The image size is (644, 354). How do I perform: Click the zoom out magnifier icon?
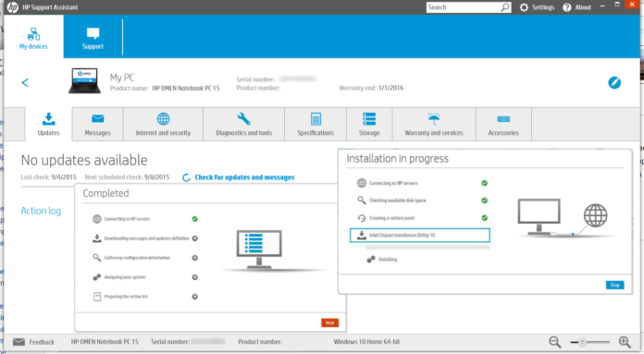point(555,342)
